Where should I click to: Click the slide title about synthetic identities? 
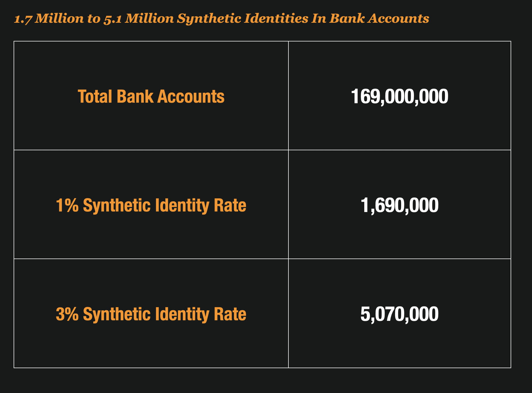click(221, 19)
